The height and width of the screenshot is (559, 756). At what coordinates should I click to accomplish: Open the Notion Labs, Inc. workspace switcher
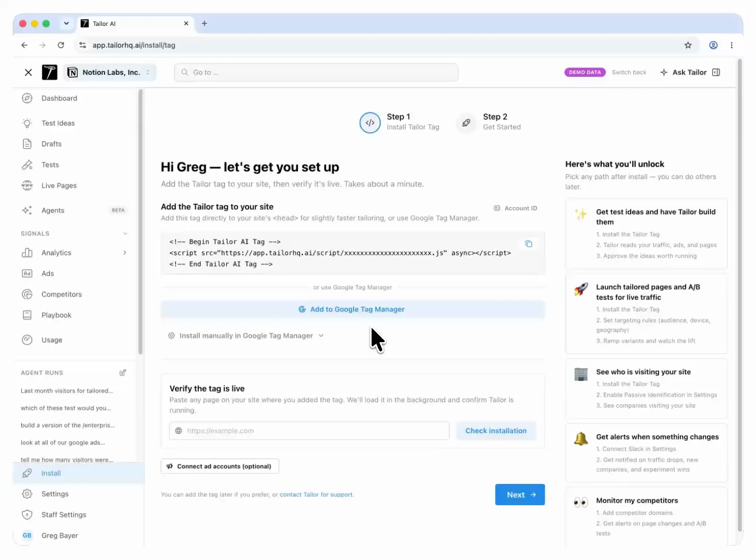click(x=110, y=72)
